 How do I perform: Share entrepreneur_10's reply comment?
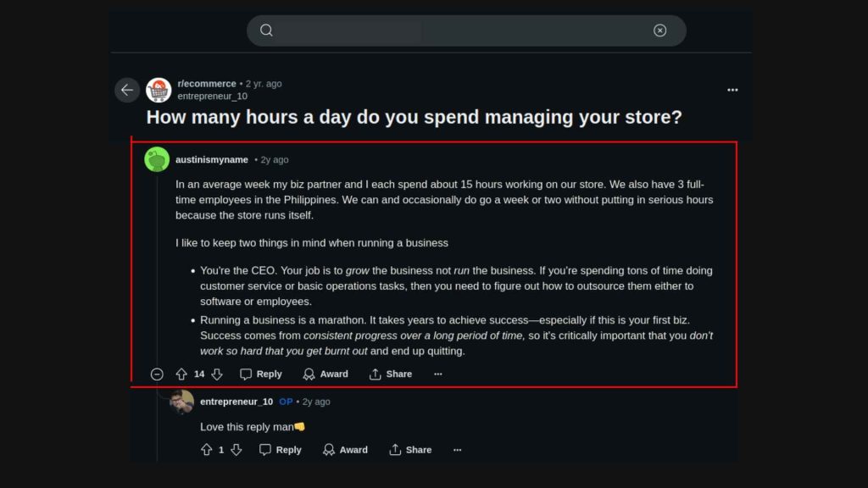410,450
